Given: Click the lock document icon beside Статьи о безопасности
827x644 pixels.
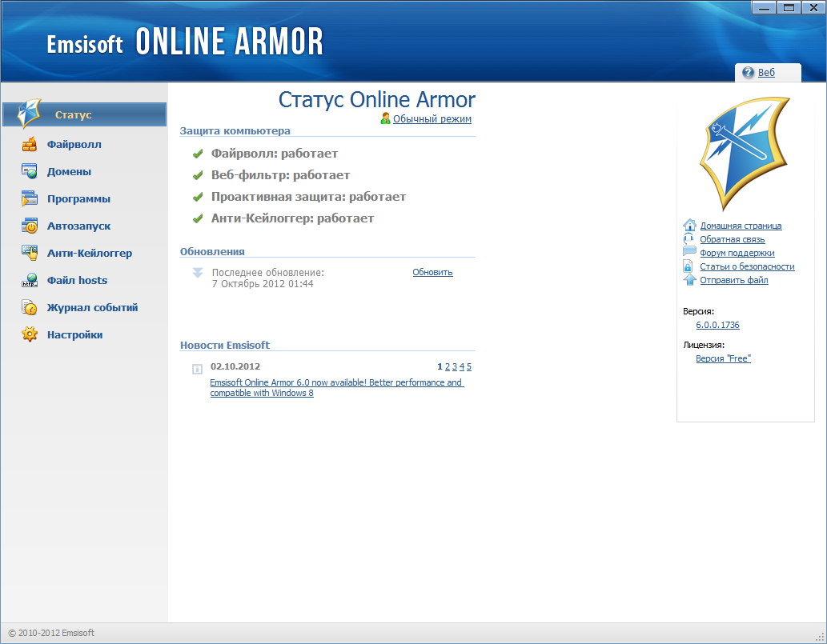Looking at the screenshot, I should click(688, 266).
